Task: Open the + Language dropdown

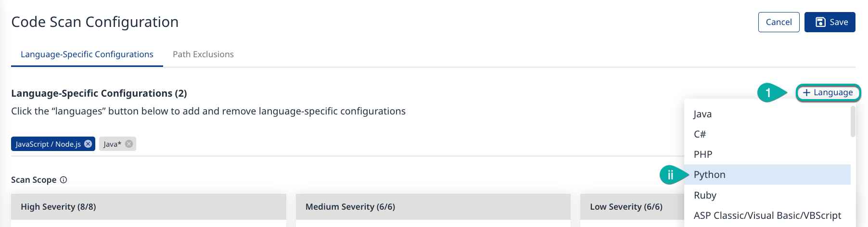Action: coord(828,92)
